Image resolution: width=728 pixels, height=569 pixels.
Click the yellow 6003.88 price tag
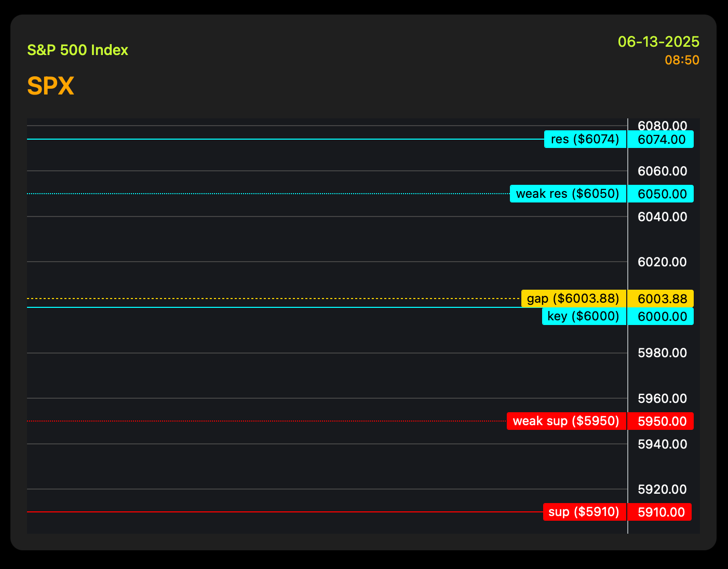click(660, 299)
